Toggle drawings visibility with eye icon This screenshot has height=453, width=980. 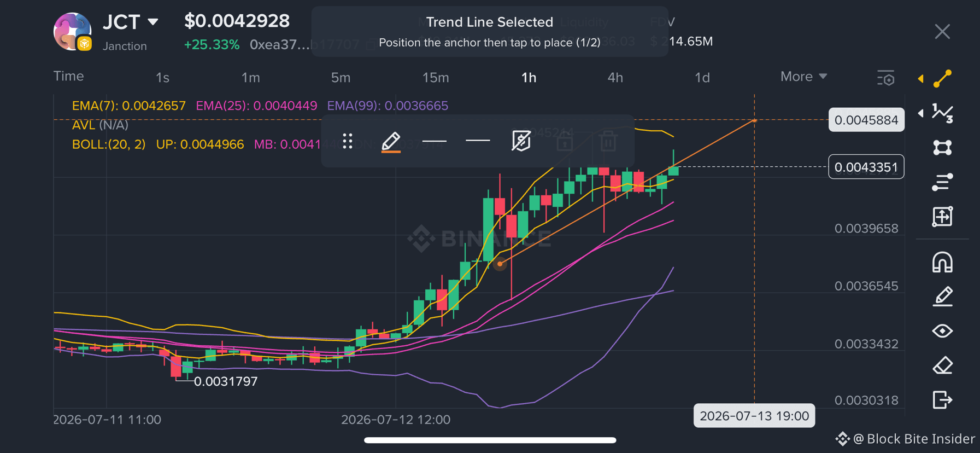(943, 331)
